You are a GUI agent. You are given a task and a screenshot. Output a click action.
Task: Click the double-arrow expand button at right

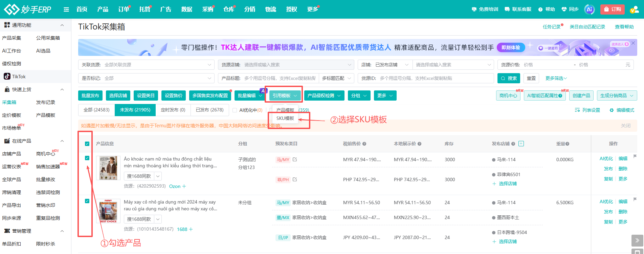tap(637, 240)
